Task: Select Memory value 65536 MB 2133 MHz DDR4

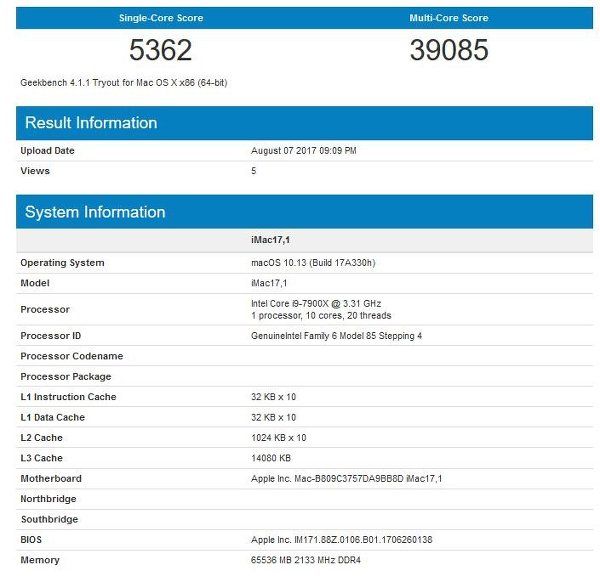Action: coord(306,560)
